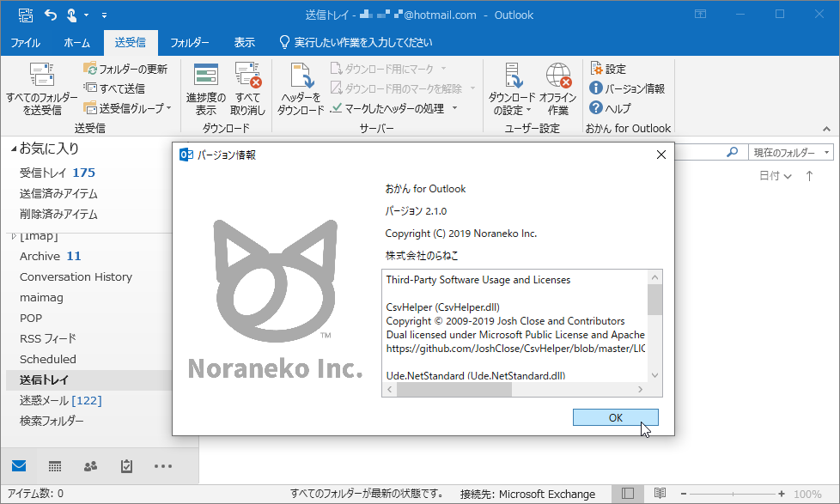Switch to the ホーム ribbon tab
Viewport: 840px width, 504px height.
[x=77, y=41]
